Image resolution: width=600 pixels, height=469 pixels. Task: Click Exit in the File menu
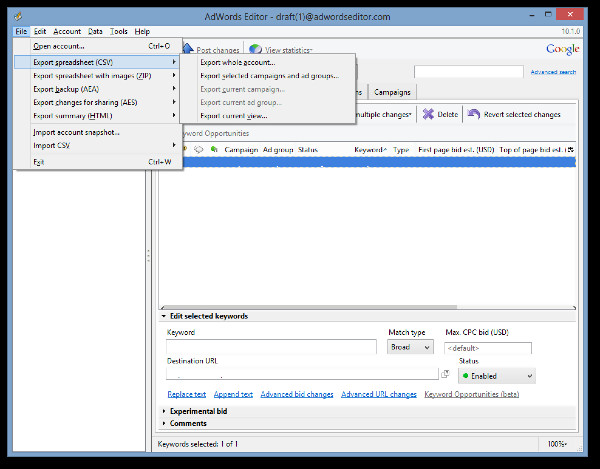click(98, 162)
